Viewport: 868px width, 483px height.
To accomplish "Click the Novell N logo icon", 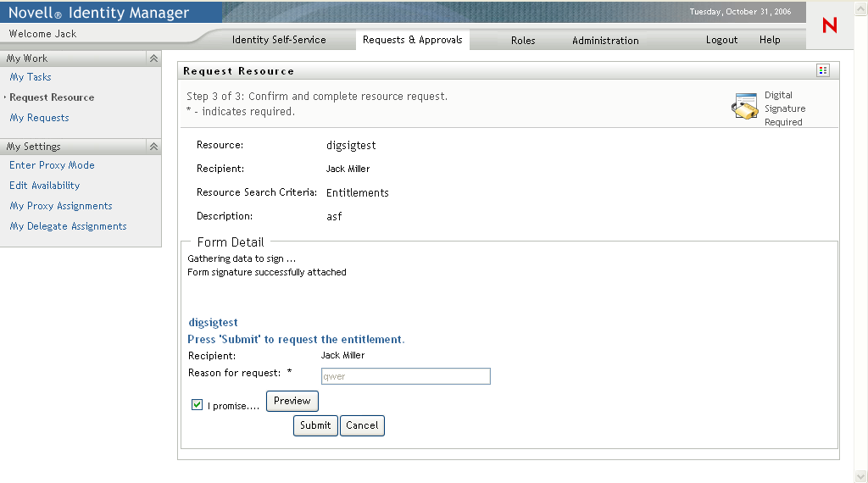I will [829, 25].
